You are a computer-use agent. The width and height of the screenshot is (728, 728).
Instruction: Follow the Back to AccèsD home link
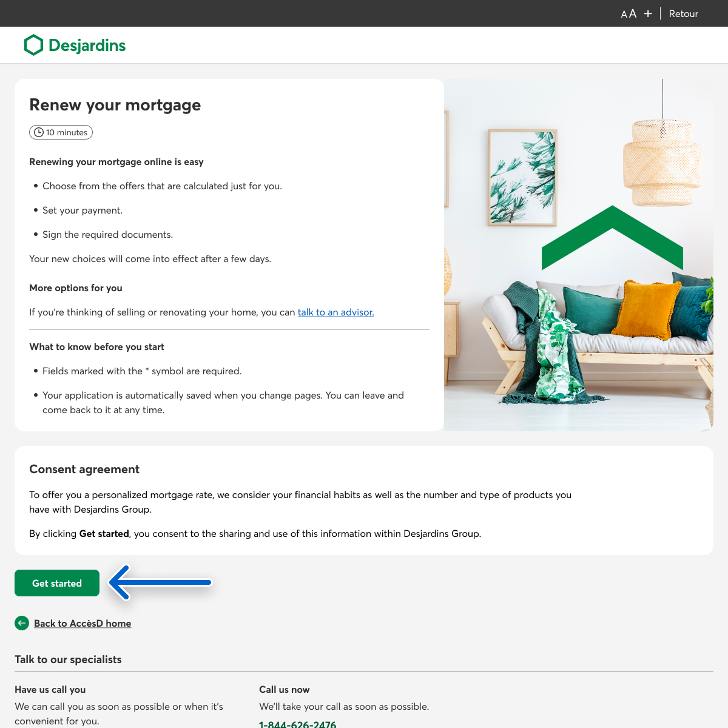coord(83,624)
